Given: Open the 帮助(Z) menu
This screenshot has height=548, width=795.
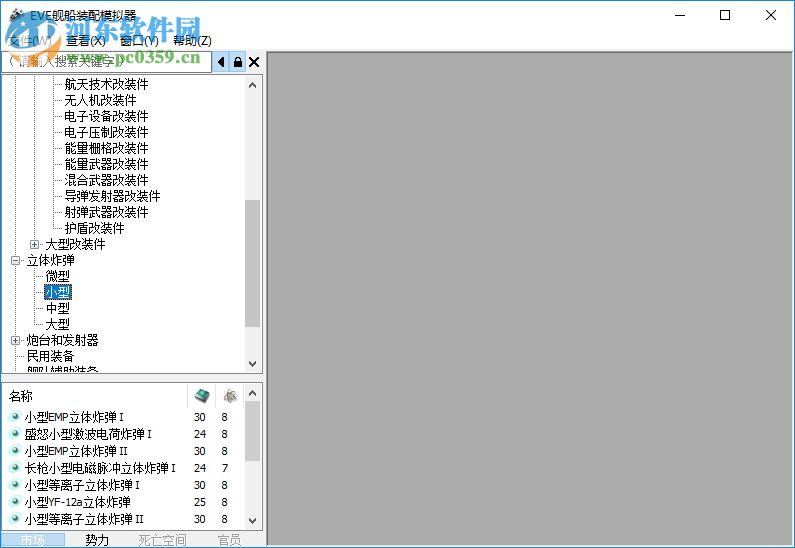Looking at the screenshot, I should (x=192, y=41).
